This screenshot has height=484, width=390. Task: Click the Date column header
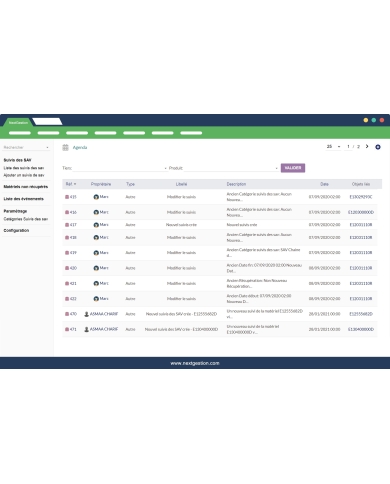pos(324,184)
